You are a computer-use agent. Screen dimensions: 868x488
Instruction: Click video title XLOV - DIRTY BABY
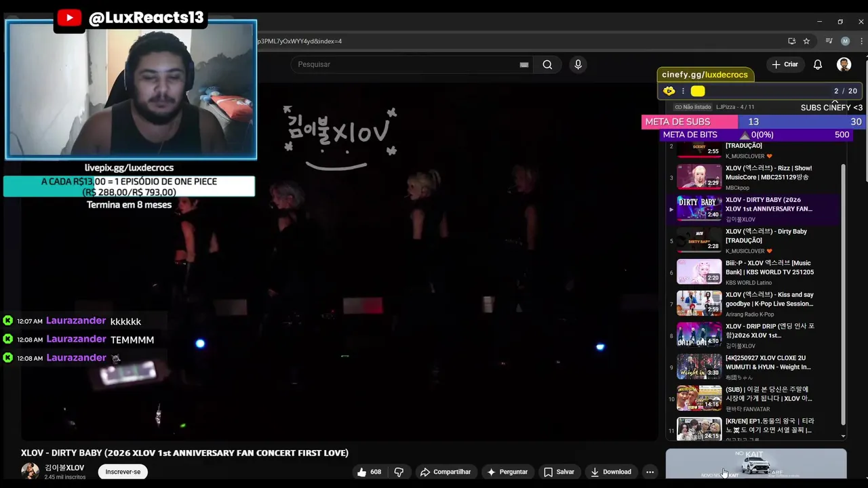(184, 453)
